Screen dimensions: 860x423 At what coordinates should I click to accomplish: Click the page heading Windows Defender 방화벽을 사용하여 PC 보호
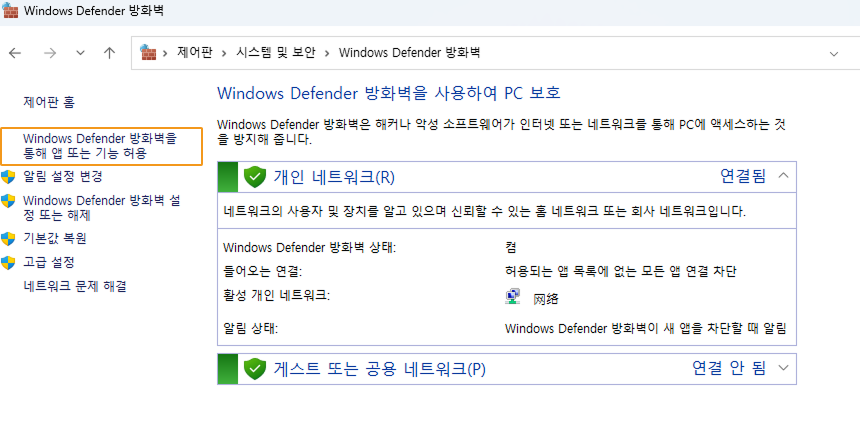coord(389,93)
